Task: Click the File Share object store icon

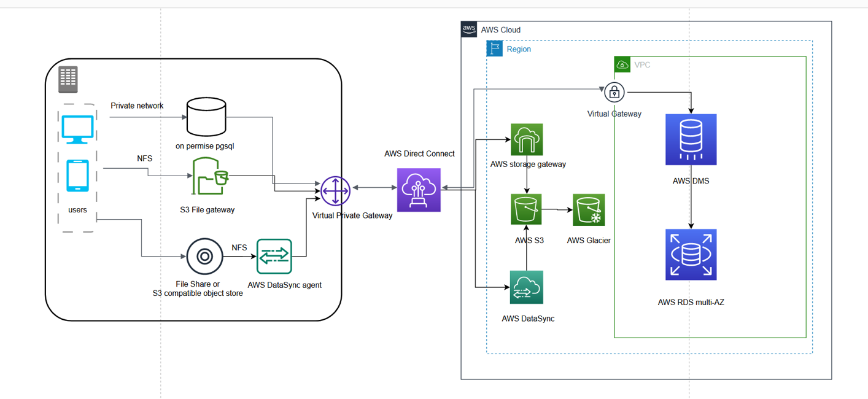Action: point(204,257)
